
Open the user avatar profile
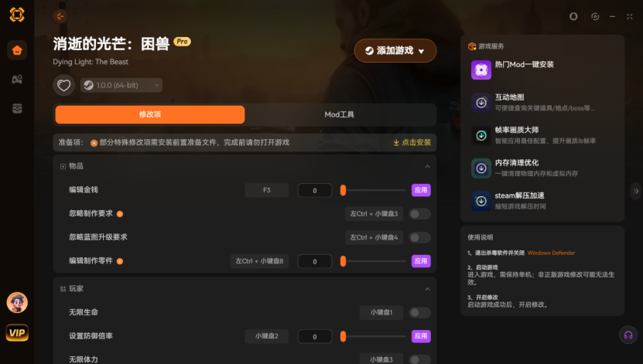pos(17,303)
